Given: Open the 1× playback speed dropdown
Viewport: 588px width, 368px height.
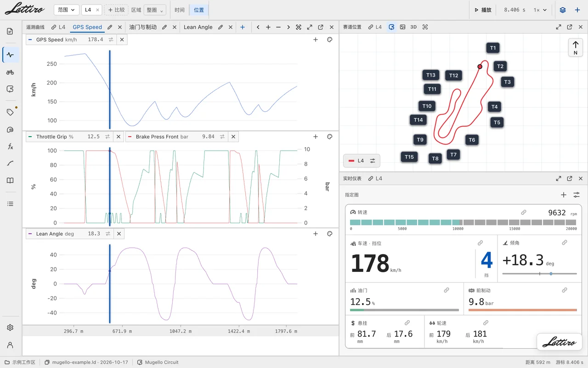Looking at the screenshot, I should point(540,10).
